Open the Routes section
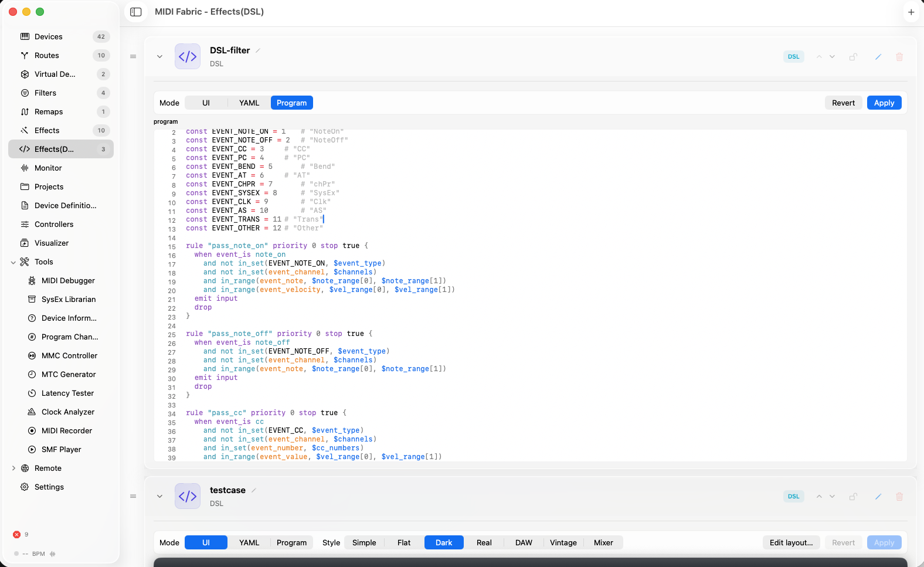The height and width of the screenshot is (567, 924). point(61,55)
